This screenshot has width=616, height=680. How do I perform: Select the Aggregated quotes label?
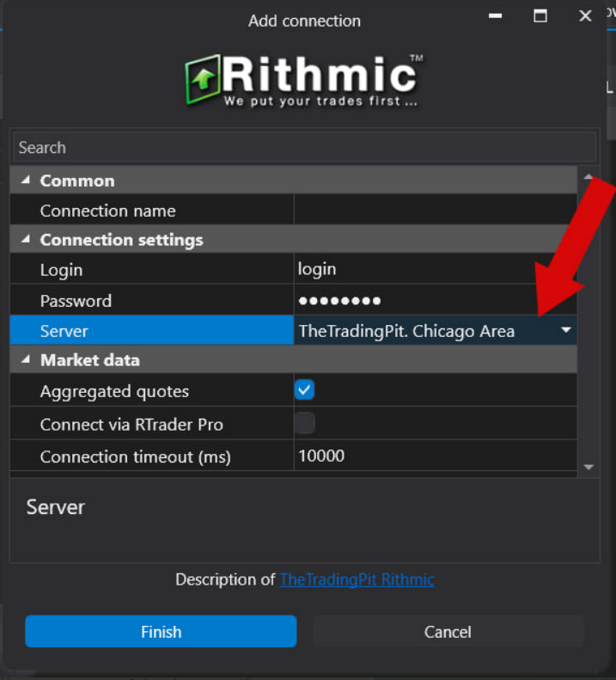click(114, 391)
